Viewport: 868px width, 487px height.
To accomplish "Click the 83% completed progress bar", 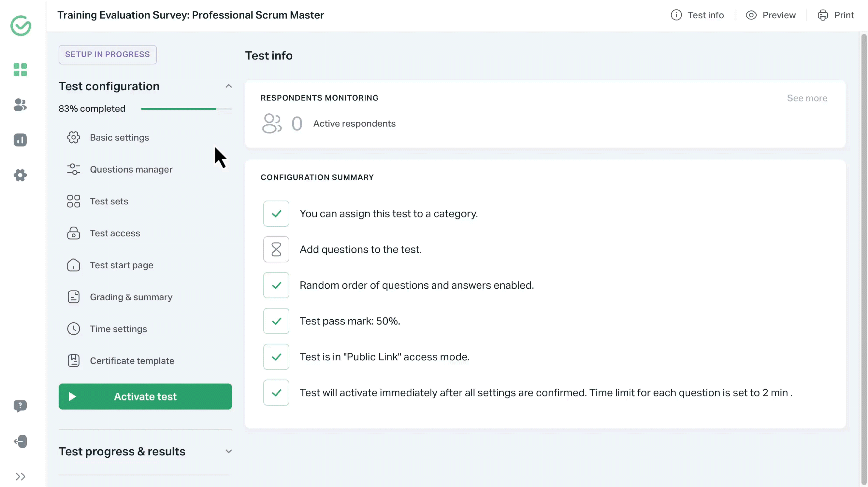I will coord(186,109).
